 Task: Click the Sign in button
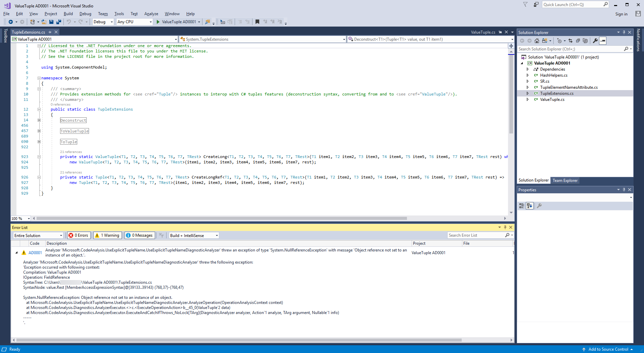pyautogui.click(x=621, y=14)
